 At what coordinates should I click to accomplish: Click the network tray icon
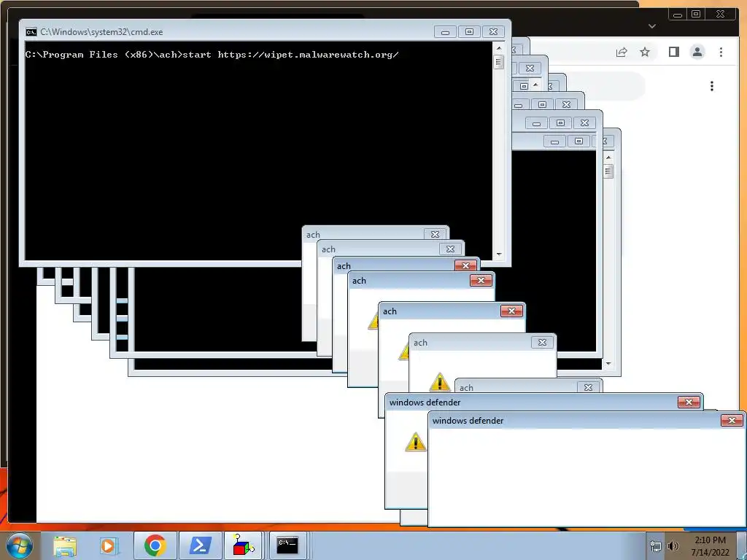(656, 547)
